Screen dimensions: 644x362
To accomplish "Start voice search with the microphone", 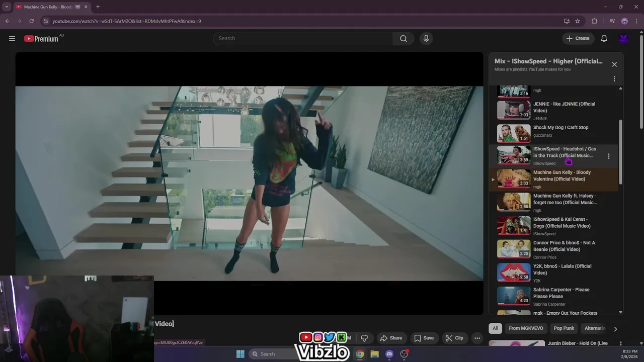I will [x=426, y=38].
